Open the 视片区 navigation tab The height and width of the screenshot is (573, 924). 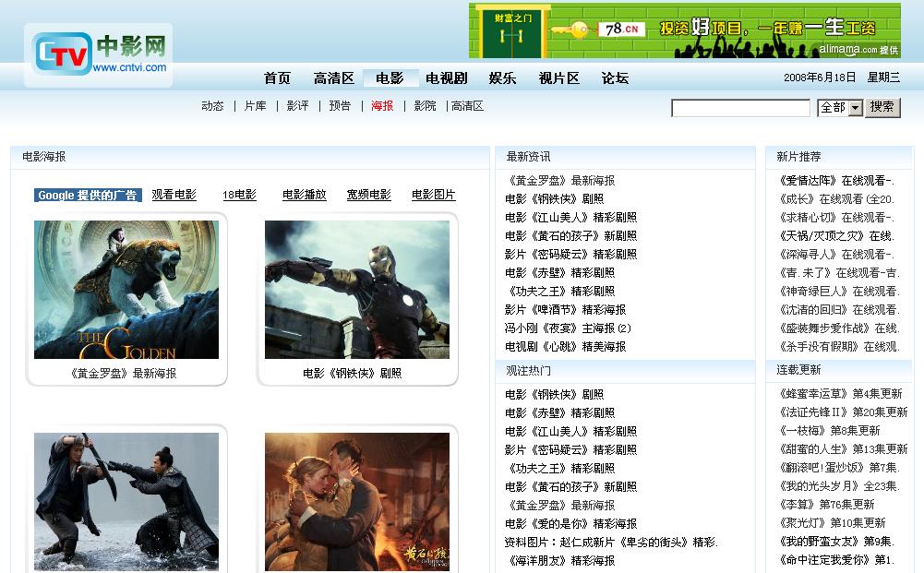pos(558,78)
